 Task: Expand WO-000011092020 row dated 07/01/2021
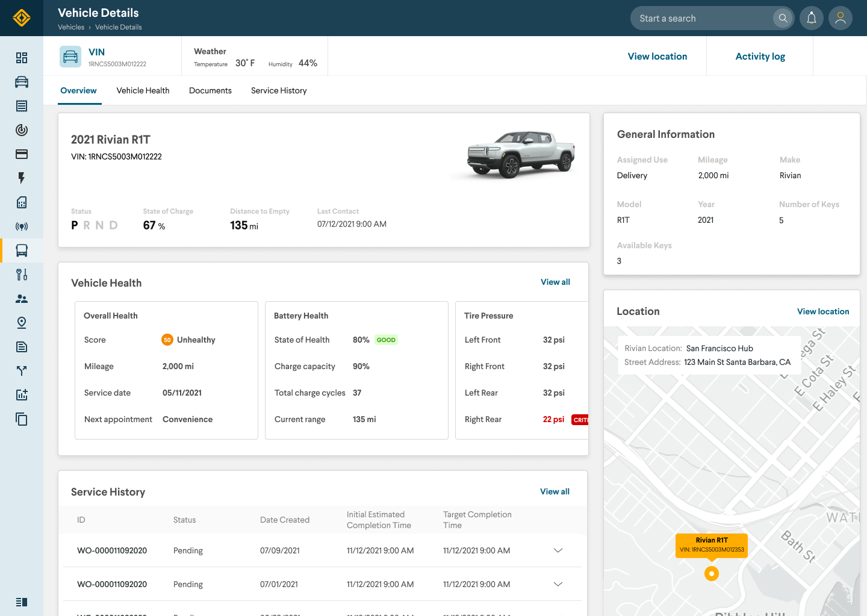[558, 584]
